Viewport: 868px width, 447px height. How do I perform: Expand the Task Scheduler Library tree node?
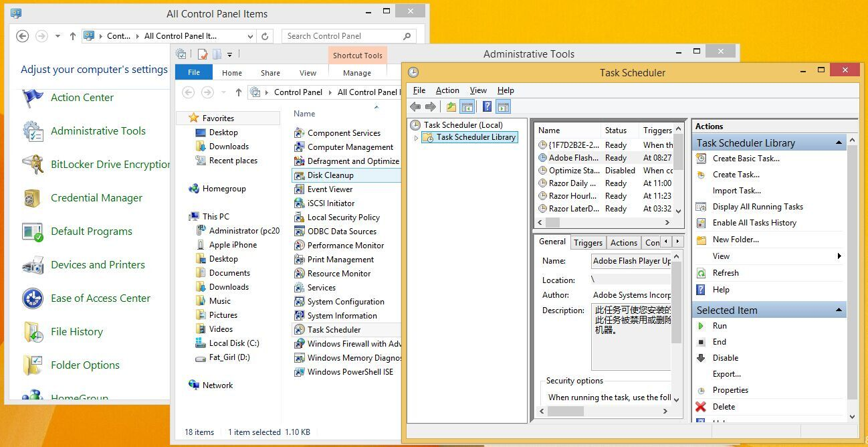416,138
